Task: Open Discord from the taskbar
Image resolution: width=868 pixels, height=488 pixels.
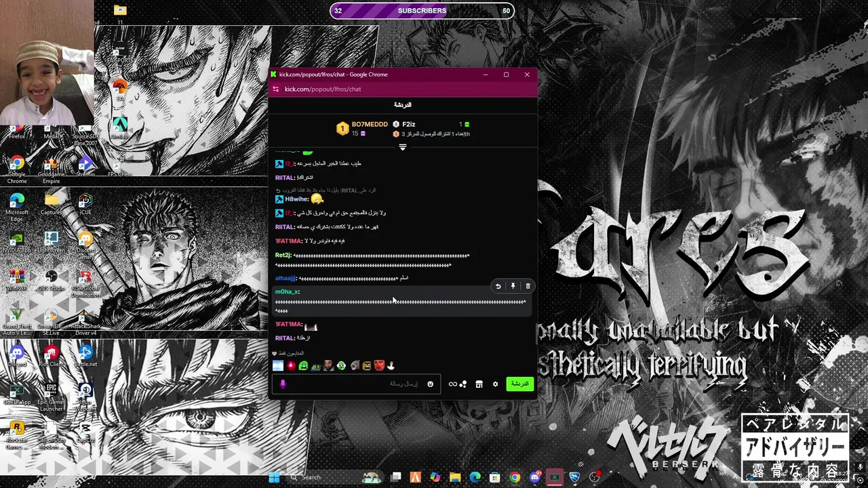Action: 535,477
